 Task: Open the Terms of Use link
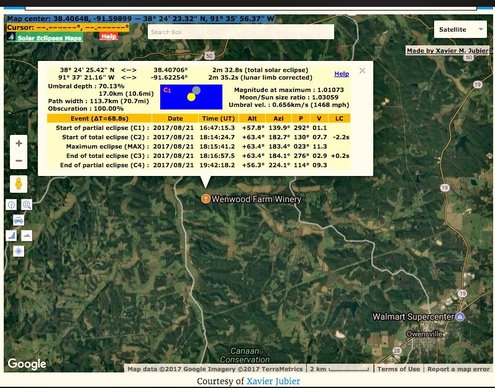pyautogui.click(x=399, y=369)
